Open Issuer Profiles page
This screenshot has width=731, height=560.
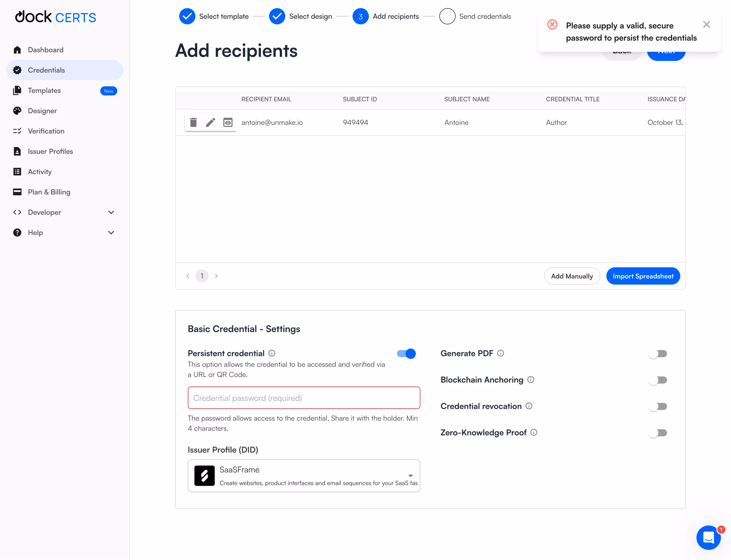[x=50, y=151]
